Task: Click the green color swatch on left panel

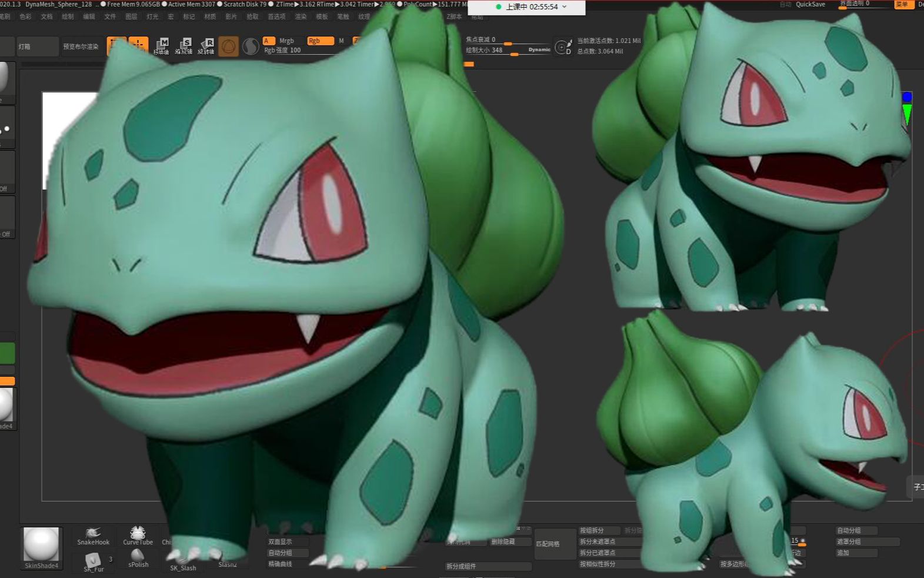Action: click(x=7, y=354)
